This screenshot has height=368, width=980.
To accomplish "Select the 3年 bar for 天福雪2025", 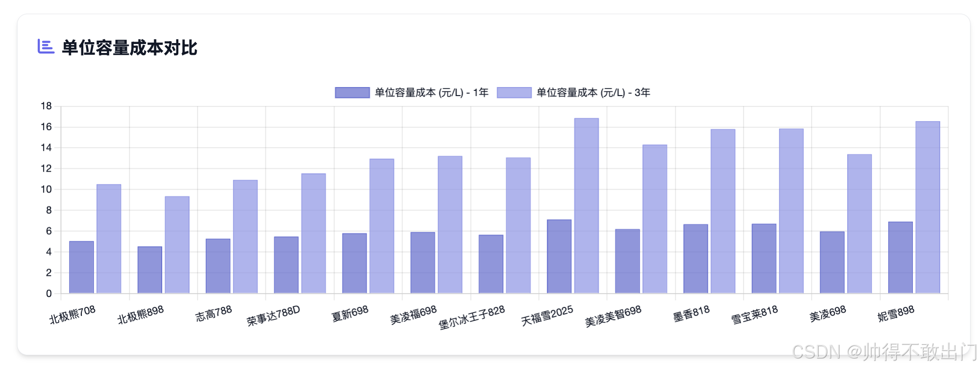I will [586, 206].
